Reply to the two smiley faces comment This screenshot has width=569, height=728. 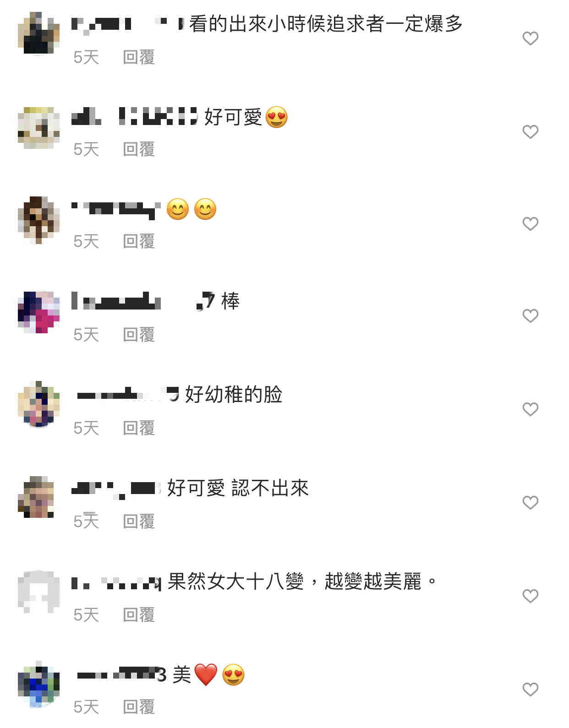(x=139, y=241)
